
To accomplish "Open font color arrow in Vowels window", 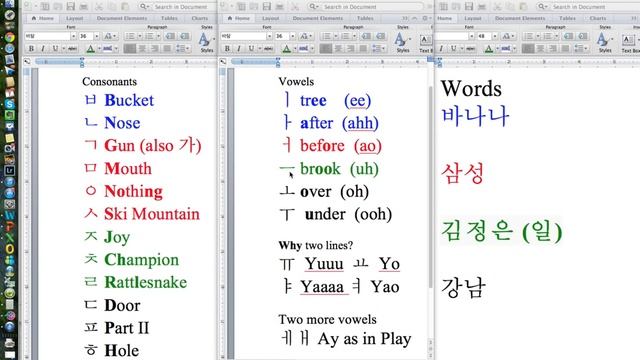I will pyautogui.click(x=296, y=49).
